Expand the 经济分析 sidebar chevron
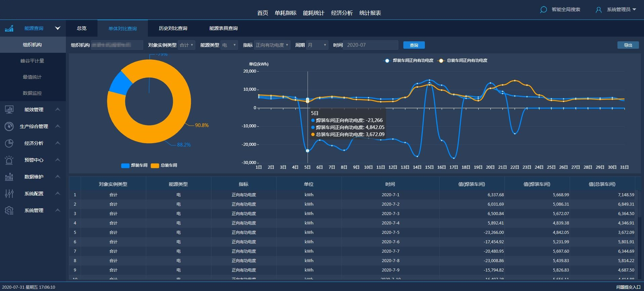The height and width of the screenshot is (291, 644). pyautogui.click(x=57, y=143)
